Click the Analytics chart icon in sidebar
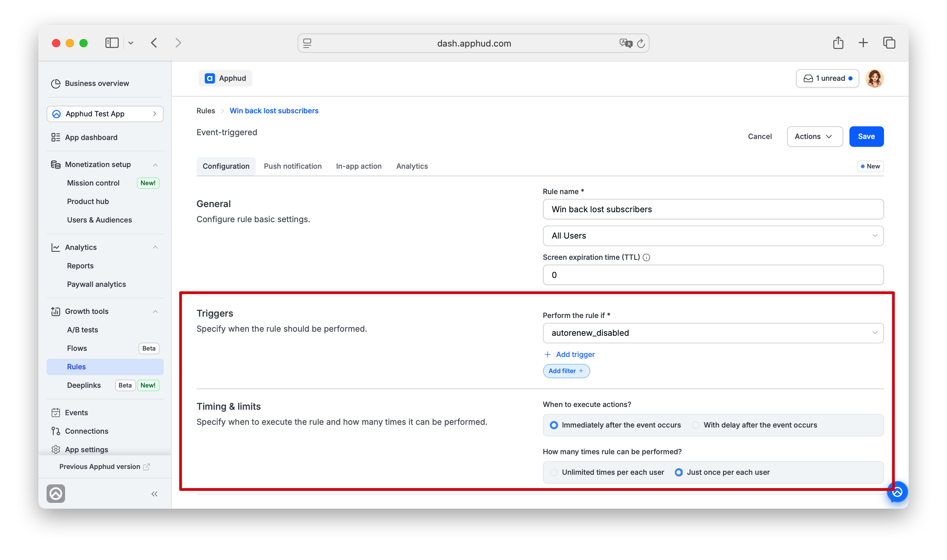947x560 pixels. (56, 247)
